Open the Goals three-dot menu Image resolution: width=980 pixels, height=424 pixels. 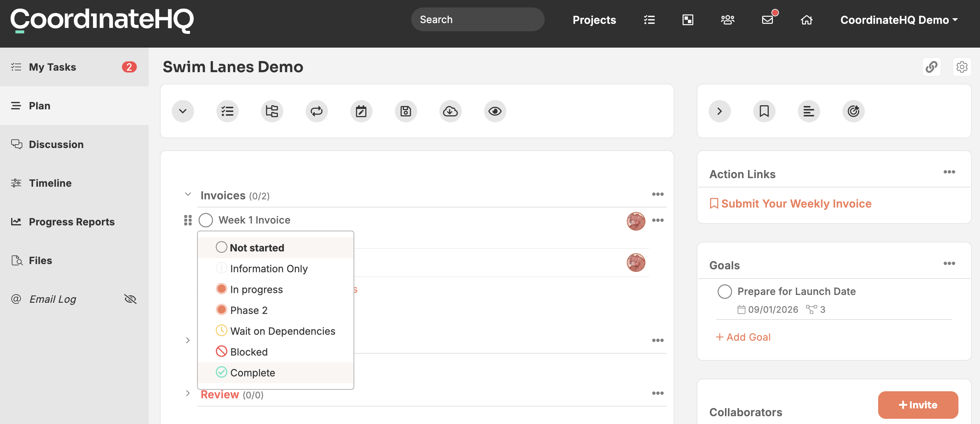point(949,263)
